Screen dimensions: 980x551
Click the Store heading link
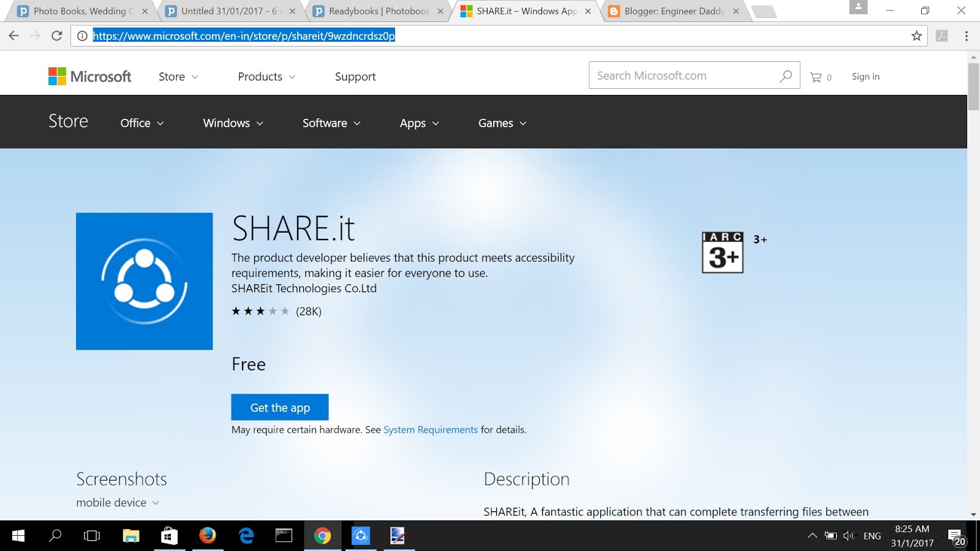click(x=69, y=121)
